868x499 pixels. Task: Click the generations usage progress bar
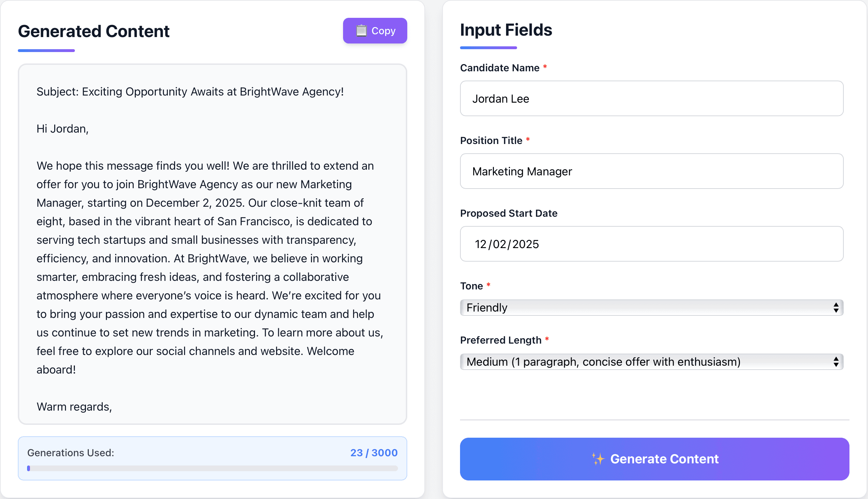point(213,468)
